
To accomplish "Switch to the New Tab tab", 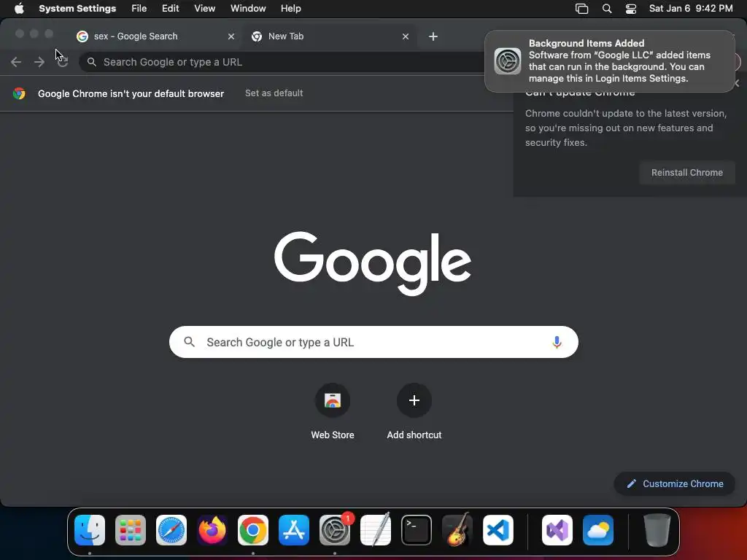I will (330, 36).
